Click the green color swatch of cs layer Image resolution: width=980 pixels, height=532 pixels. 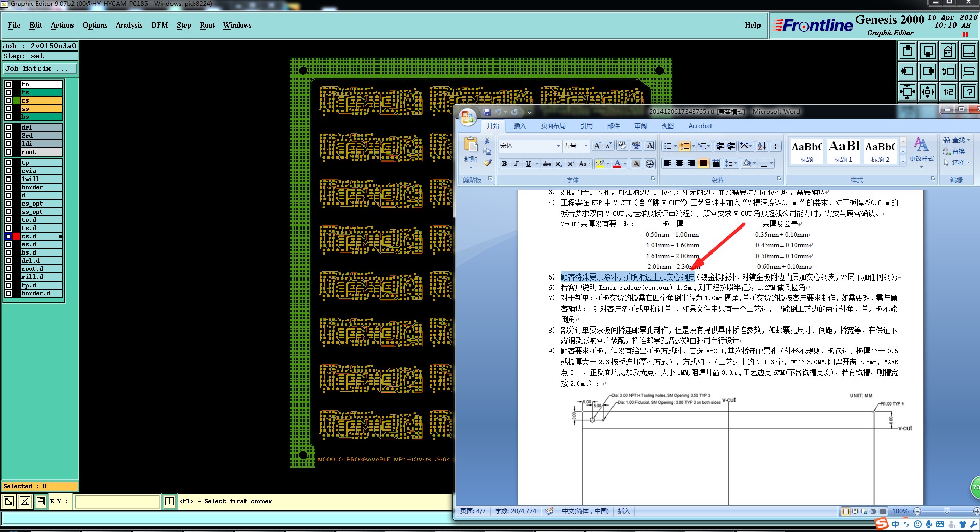pyautogui.click(x=16, y=100)
